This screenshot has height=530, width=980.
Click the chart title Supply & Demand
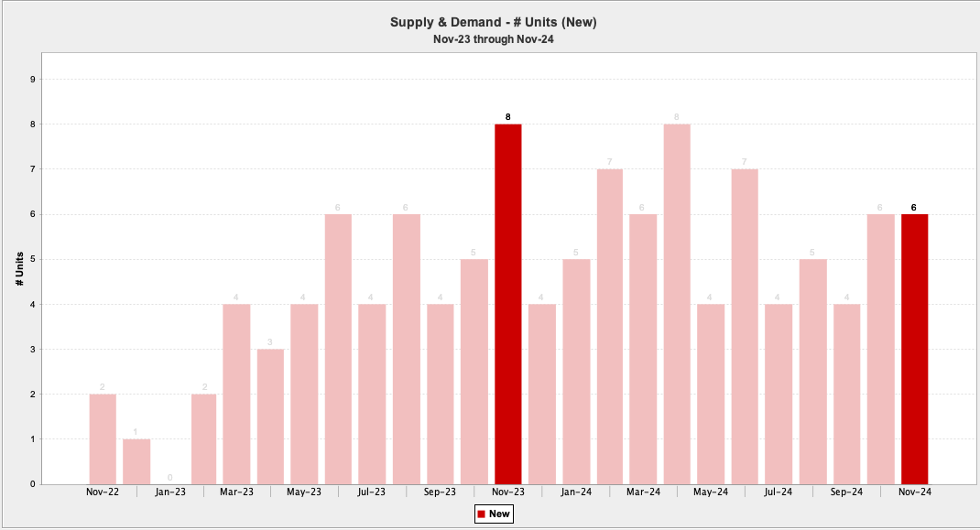(499, 22)
